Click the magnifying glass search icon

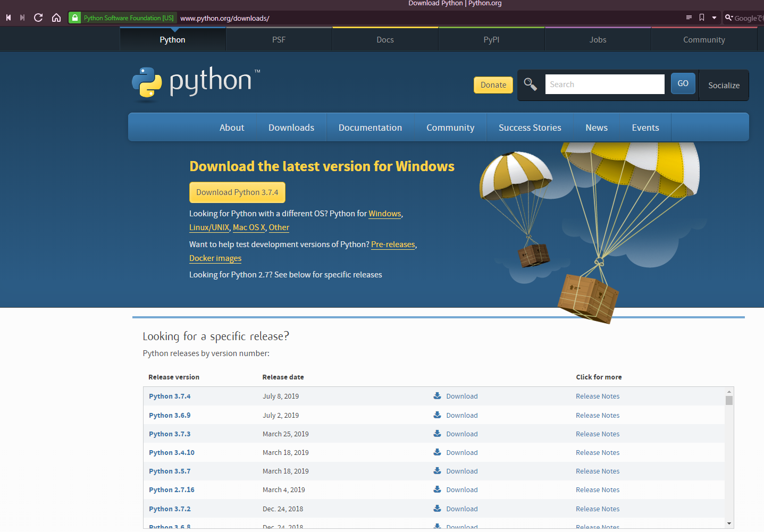[x=530, y=85]
